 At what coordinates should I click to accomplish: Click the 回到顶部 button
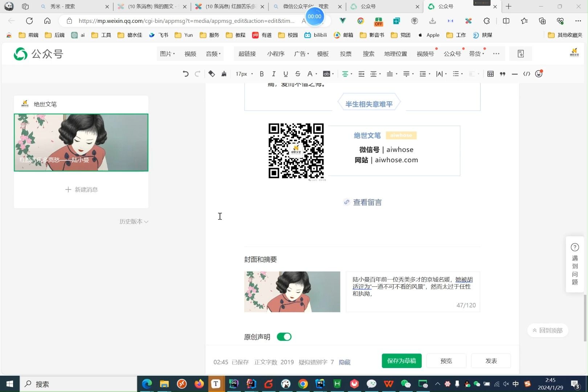[548, 330]
